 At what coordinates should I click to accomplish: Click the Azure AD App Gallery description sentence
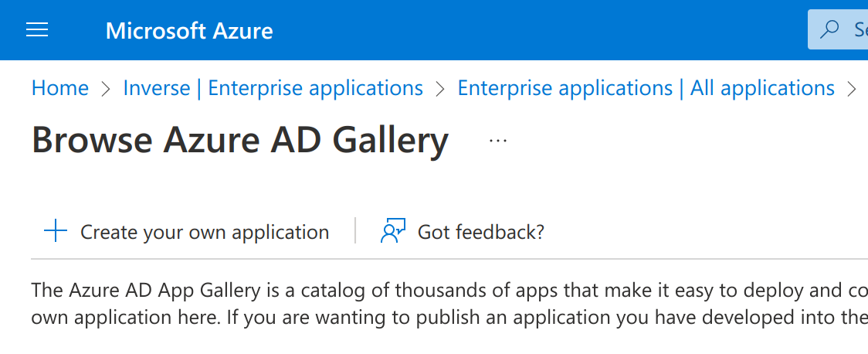coord(448,291)
